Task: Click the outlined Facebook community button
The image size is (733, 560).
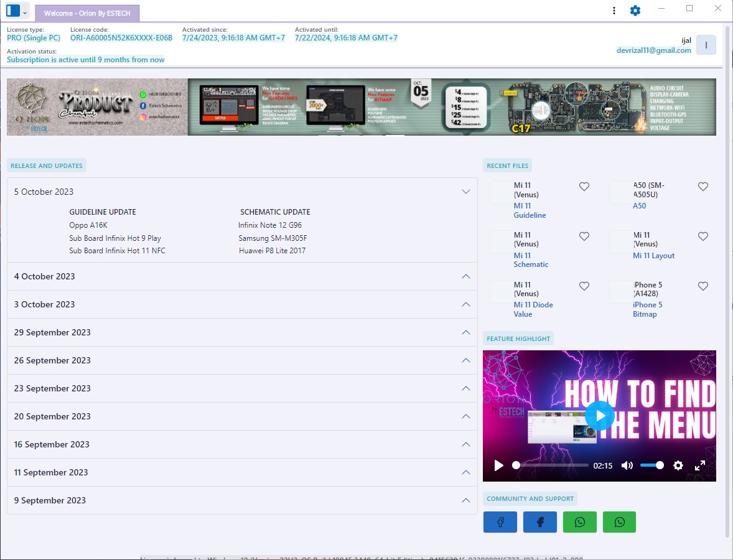Action: click(x=500, y=522)
